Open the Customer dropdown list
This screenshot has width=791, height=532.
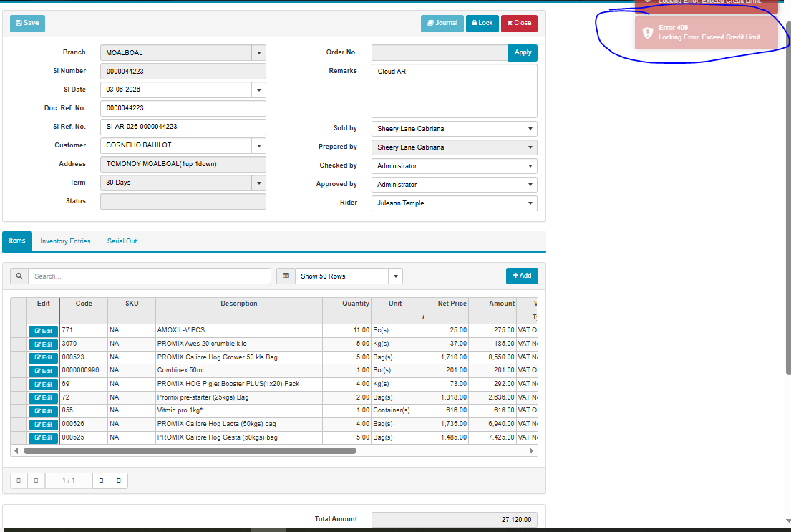pyautogui.click(x=258, y=146)
